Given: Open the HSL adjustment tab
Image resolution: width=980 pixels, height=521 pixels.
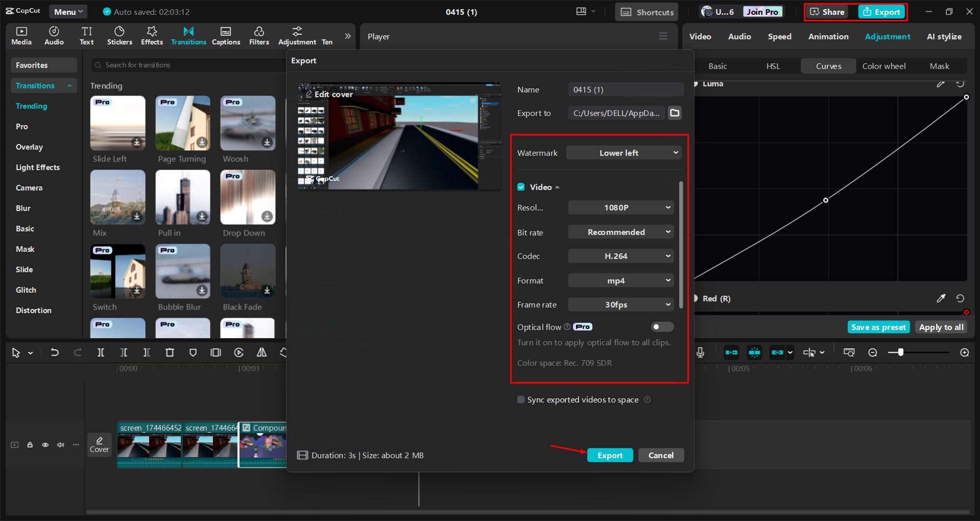Looking at the screenshot, I should click(x=773, y=66).
